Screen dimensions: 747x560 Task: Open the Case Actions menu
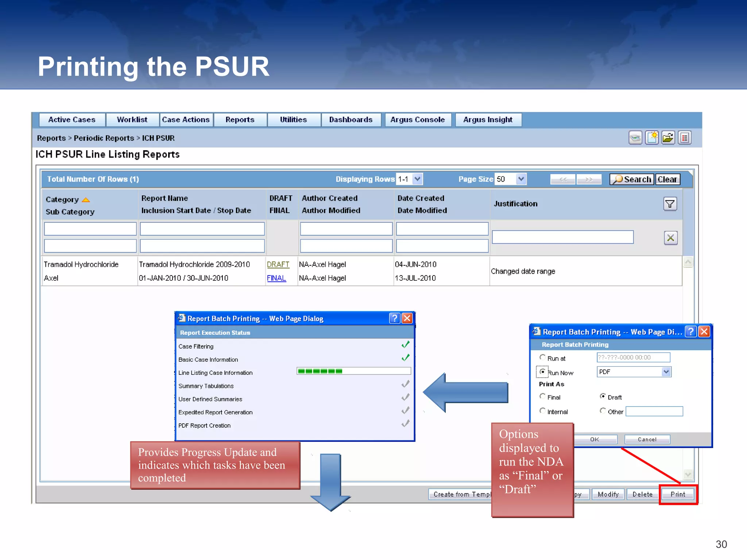point(186,120)
